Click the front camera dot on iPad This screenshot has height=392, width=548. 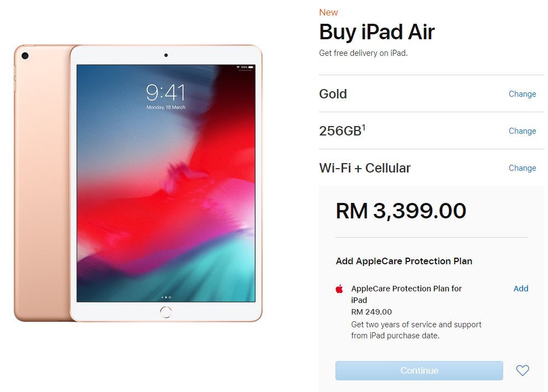point(166,55)
